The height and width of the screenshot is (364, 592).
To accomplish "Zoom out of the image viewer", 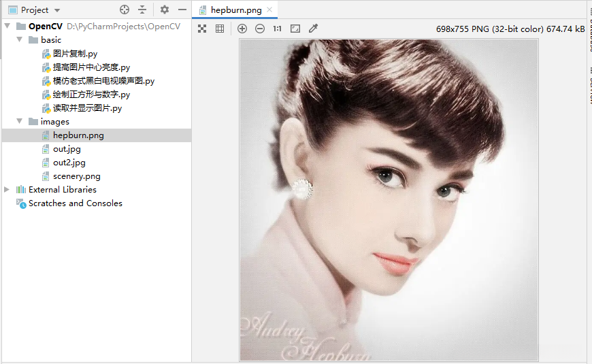I will tap(260, 29).
